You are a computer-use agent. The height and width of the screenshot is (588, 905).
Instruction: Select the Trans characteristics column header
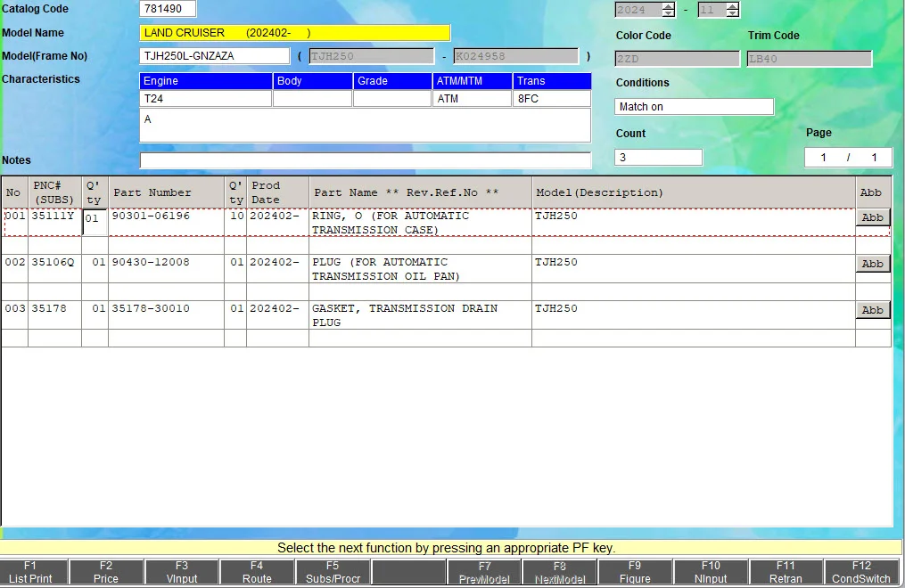[552, 81]
